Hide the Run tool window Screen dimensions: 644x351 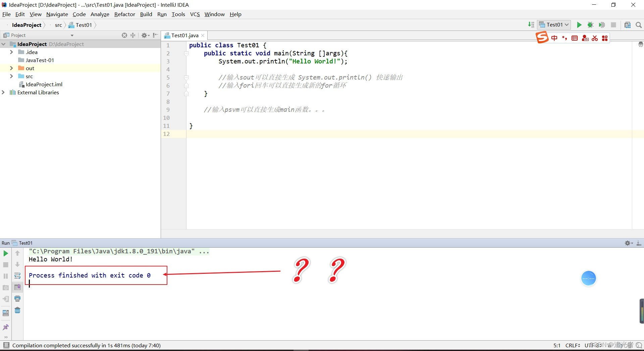[x=639, y=243]
